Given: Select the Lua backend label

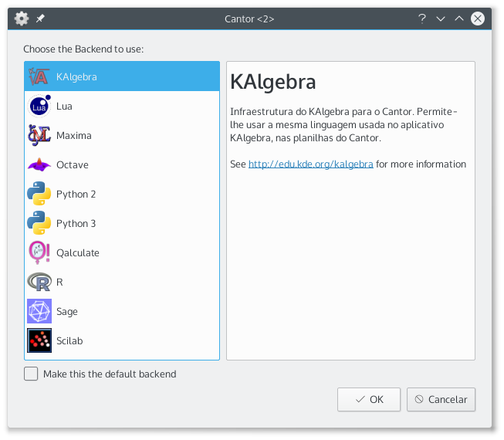Looking at the screenshot, I should (64, 106).
